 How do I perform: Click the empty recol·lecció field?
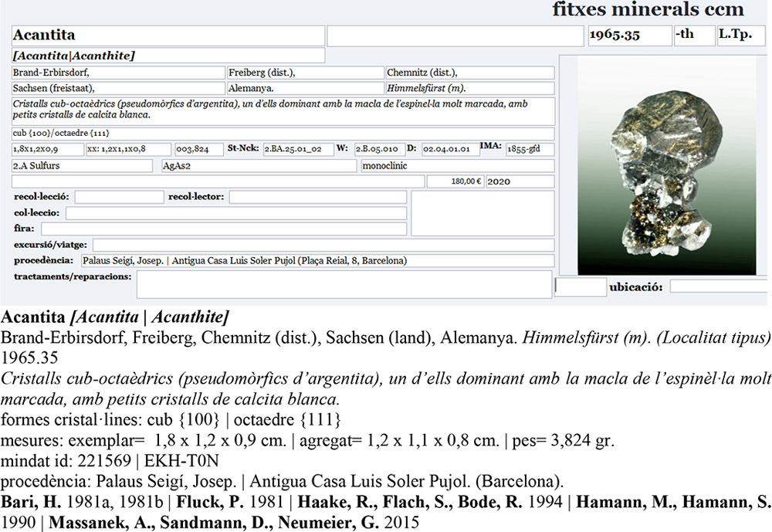[119, 197]
